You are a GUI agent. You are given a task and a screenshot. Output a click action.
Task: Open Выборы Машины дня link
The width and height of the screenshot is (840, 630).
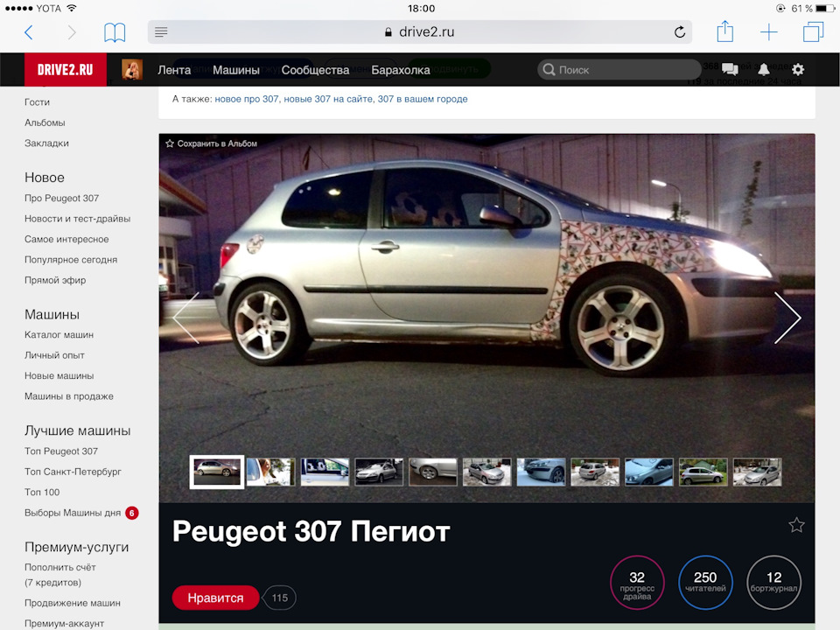tap(73, 513)
